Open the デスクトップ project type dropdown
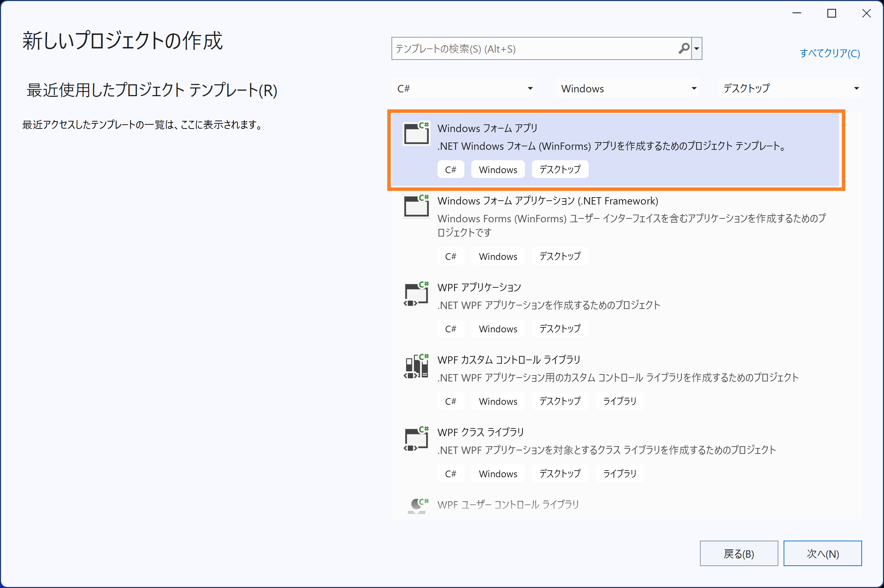Viewport: 884px width, 588px height. (790, 88)
